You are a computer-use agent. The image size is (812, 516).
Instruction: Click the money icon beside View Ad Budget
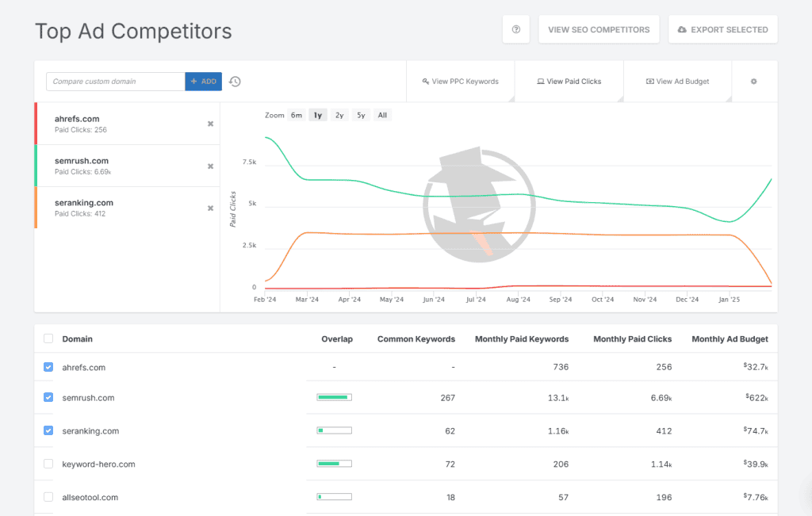650,82
